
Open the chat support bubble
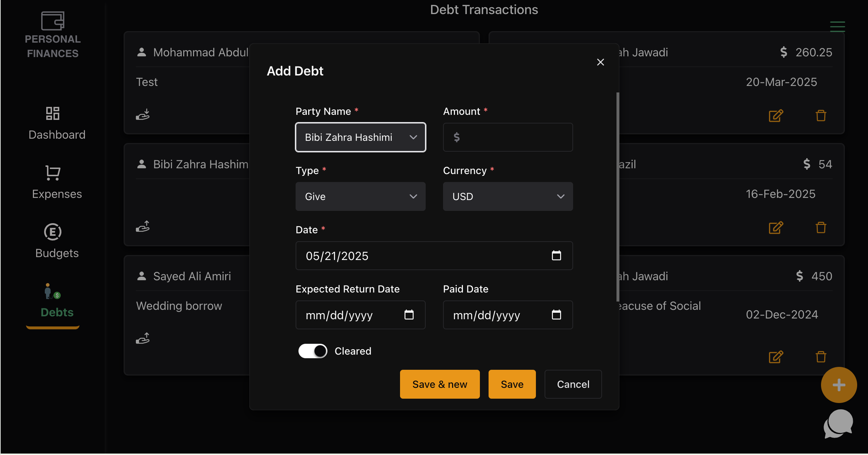(x=838, y=424)
